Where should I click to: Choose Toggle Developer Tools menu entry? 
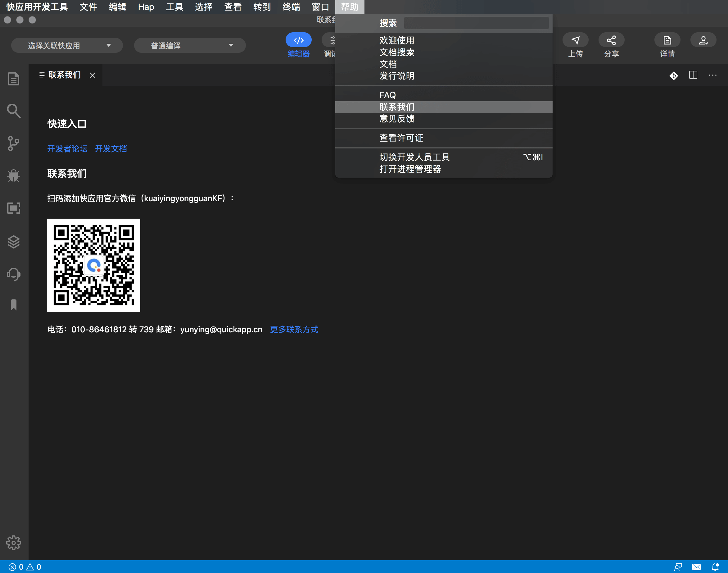[x=414, y=157]
